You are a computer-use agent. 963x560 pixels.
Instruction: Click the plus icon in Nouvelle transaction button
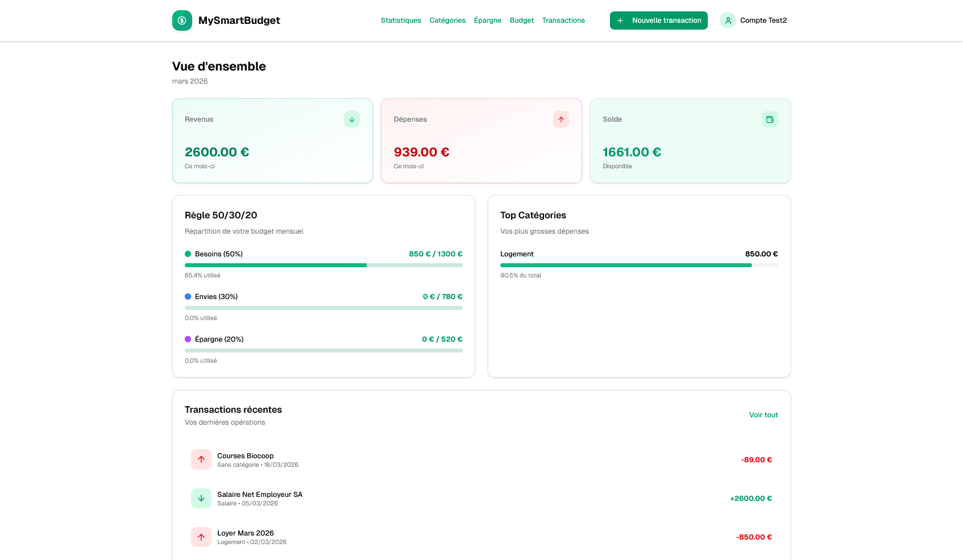pos(619,20)
